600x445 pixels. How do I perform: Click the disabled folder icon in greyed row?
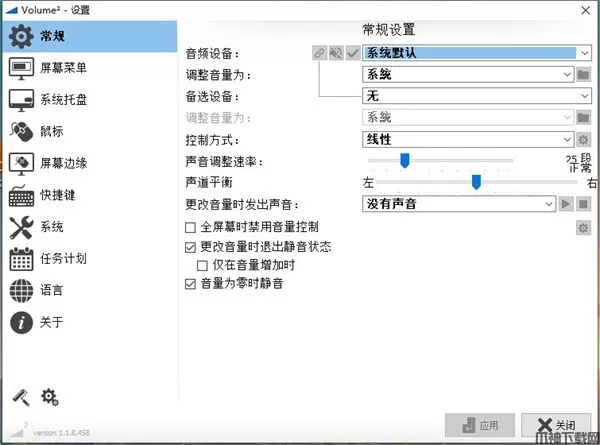point(583,117)
